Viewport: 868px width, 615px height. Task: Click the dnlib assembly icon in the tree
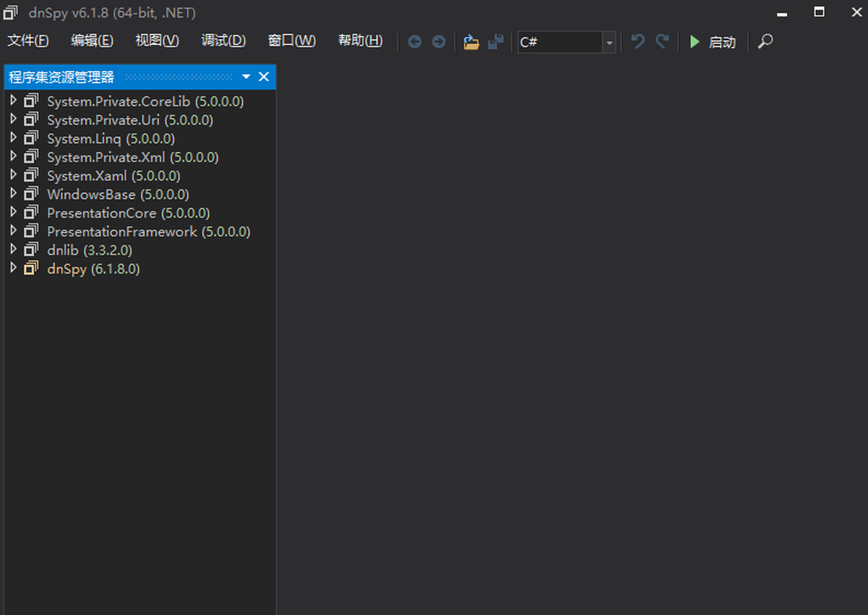click(32, 250)
